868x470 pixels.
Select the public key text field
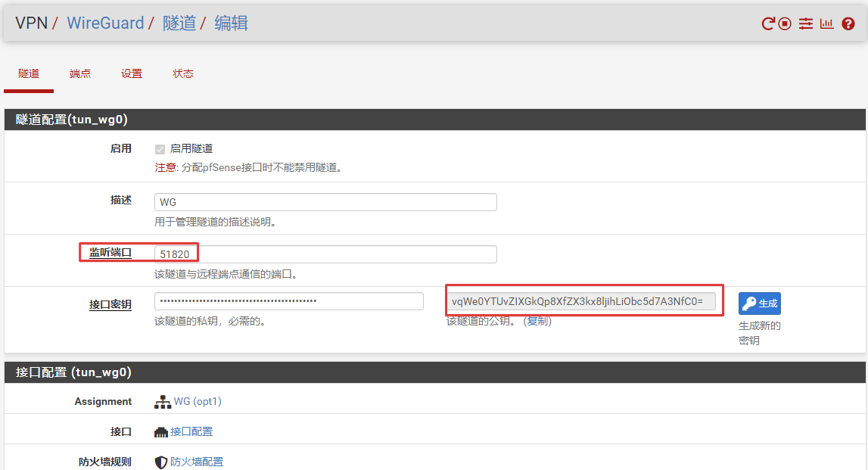[x=581, y=301]
